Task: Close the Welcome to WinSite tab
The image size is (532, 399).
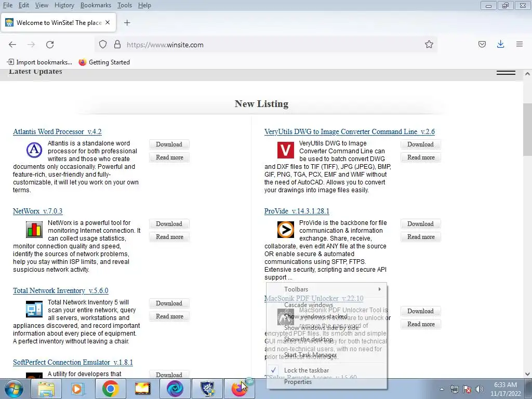Action: coord(108,22)
